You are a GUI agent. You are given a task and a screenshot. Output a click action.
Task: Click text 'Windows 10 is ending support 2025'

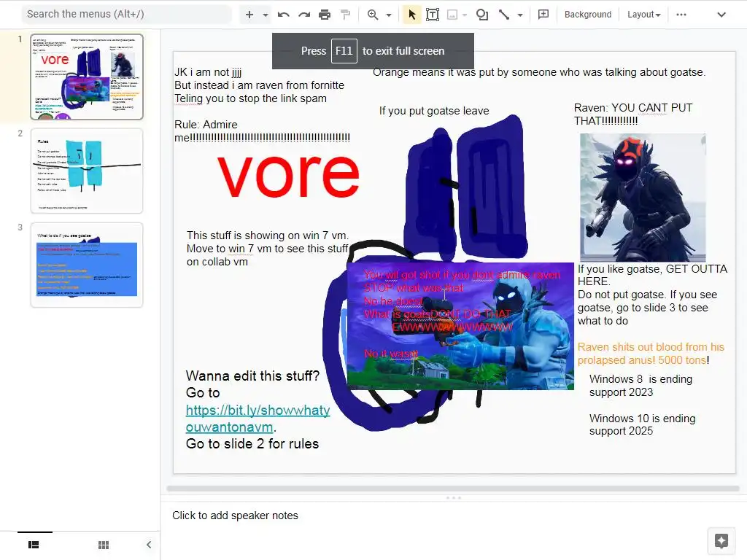tap(642, 425)
